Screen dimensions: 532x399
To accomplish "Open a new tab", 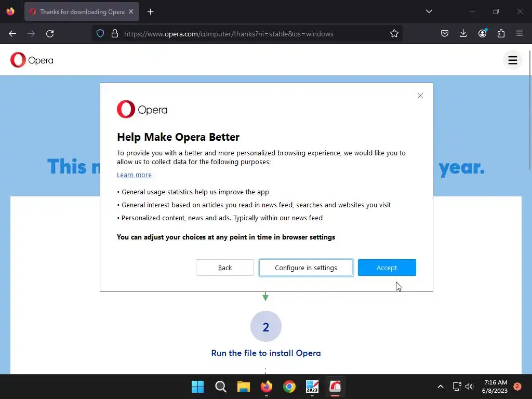I will 150,12.
